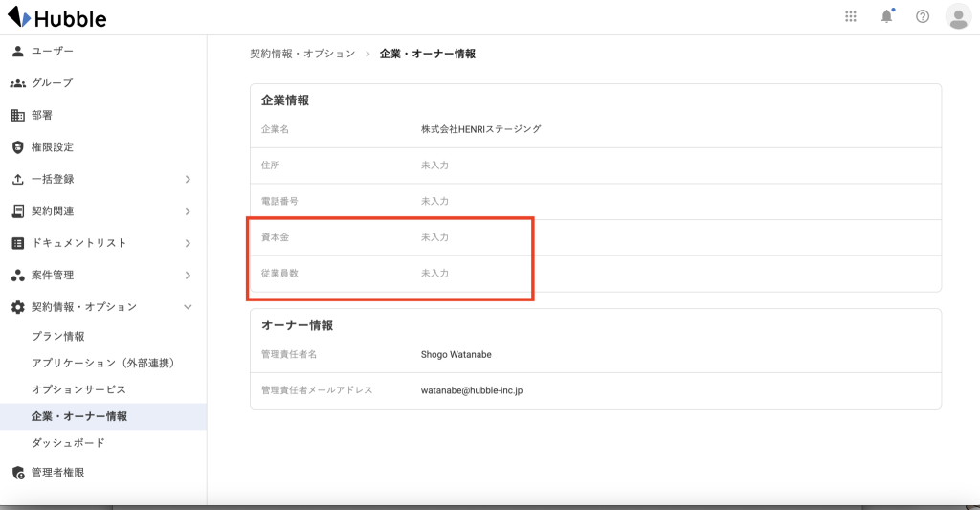980x510 pixels.
Task: Expand the ドキュメントリスト chevron
Action: (188, 243)
